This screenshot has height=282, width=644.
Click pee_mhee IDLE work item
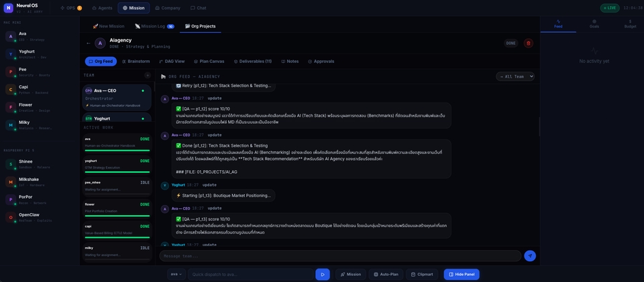tap(117, 187)
